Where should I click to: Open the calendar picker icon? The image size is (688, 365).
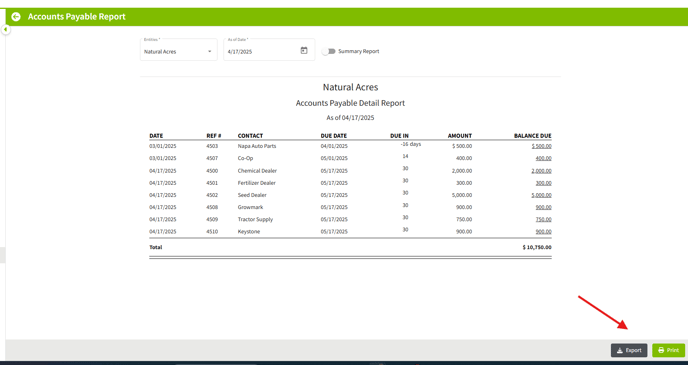pyautogui.click(x=304, y=50)
